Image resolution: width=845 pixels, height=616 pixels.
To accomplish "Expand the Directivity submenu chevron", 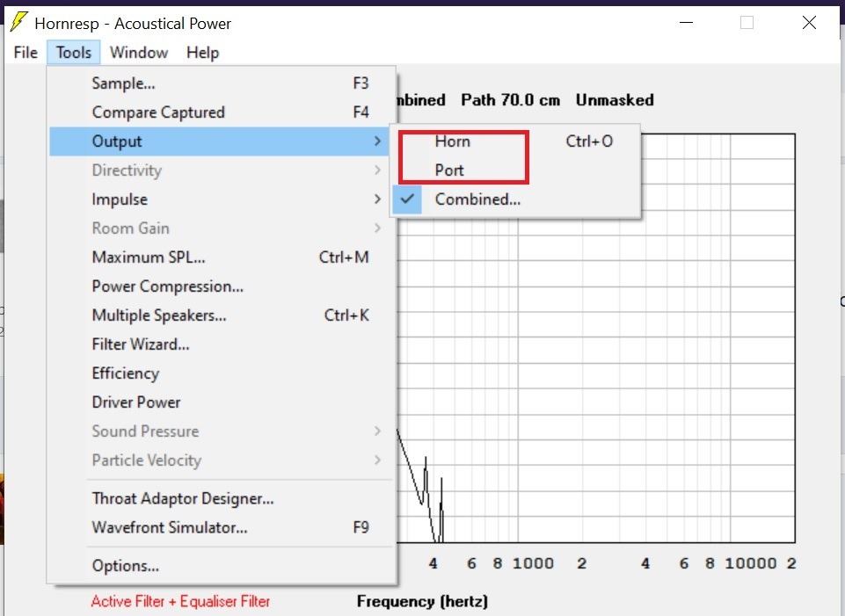I will (378, 170).
